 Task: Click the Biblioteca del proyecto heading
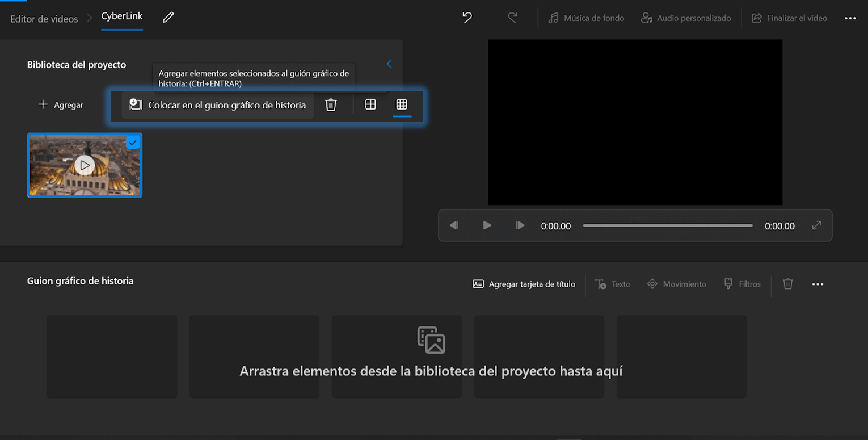(77, 65)
